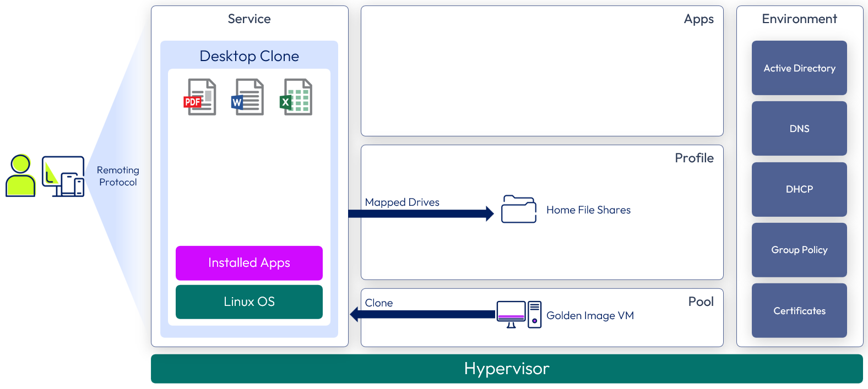This screenshot has width=868, height=389.
Task: Click the Mapped Drives arrow
Action: (x=421, y=213)
